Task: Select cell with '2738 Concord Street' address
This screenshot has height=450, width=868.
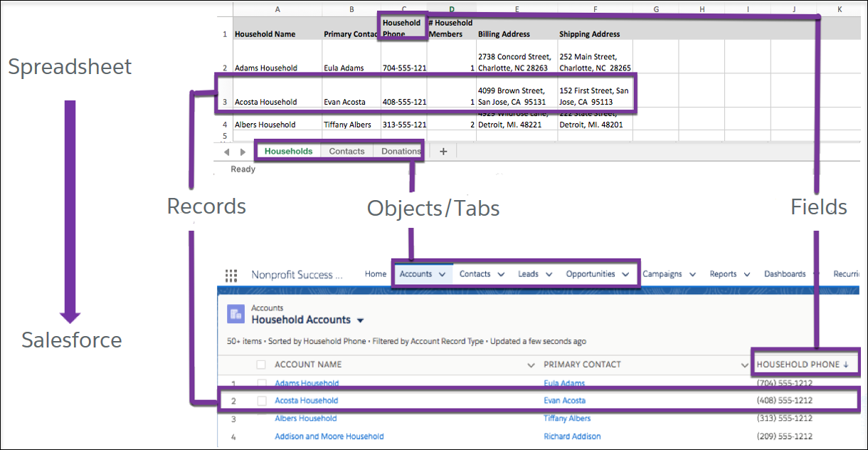Action: pos(517,57)
